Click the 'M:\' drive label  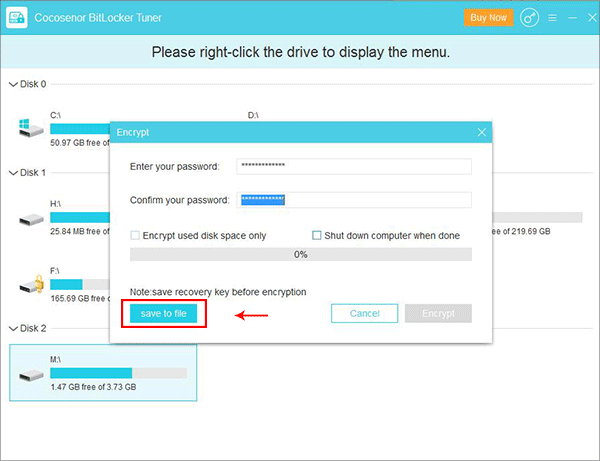click(x=55, y=359)
